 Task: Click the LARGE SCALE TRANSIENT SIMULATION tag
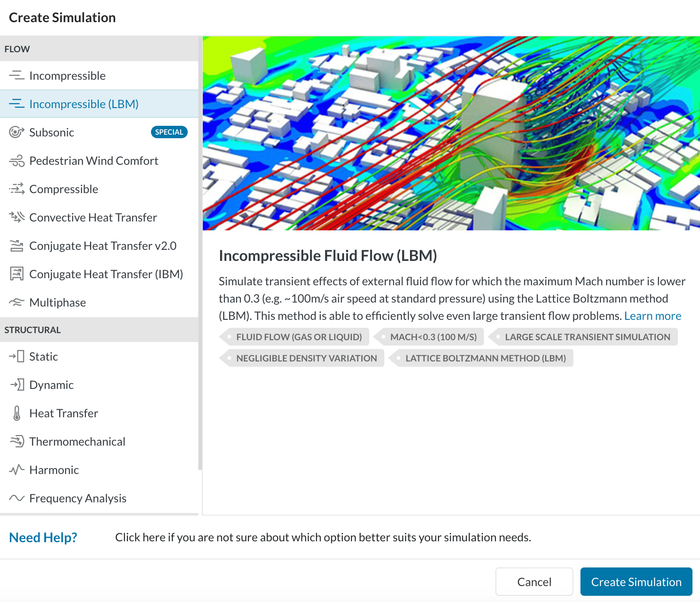583,337
